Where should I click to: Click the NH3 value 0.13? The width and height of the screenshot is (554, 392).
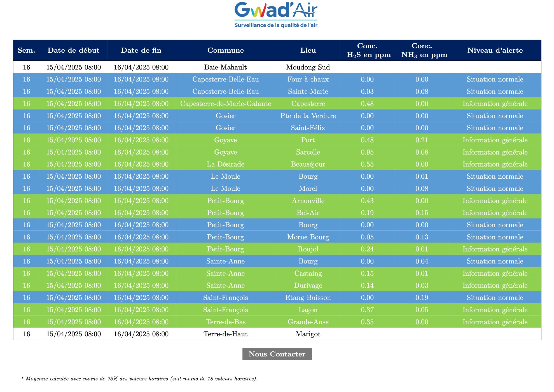point(422,237)
